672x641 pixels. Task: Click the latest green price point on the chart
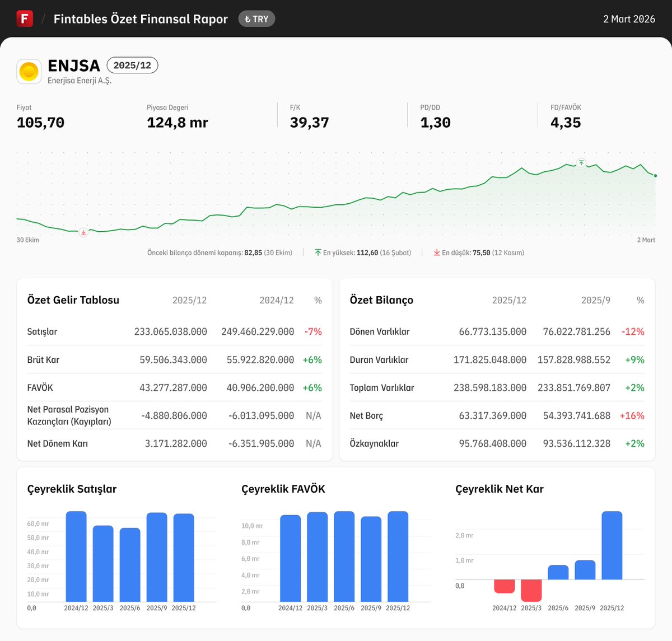pyautogui.click(x=654, y=175)
